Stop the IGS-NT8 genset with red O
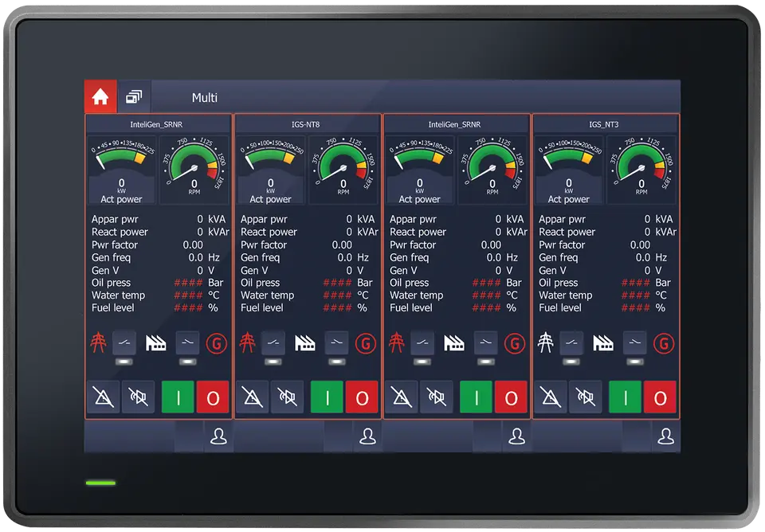This screenshot has height=532, width=765. pyautogui.click(x=362, y=397)
